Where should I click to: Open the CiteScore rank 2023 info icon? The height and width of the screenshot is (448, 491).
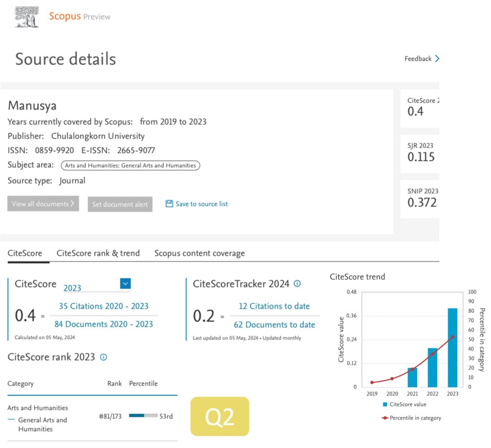[x=104, y=357]
